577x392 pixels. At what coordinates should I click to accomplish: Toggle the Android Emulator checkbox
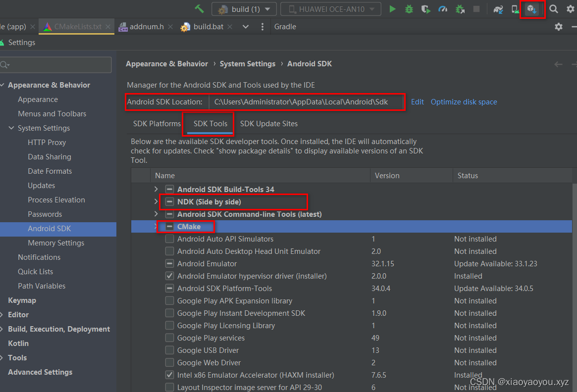point(169,264)
